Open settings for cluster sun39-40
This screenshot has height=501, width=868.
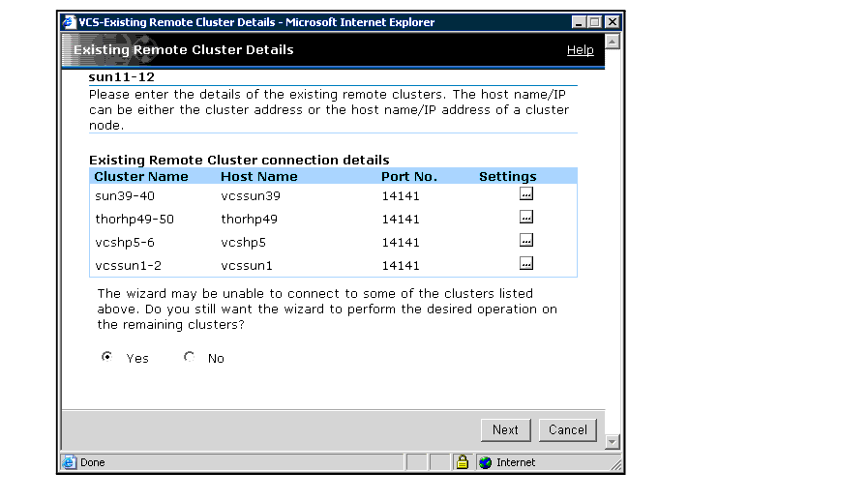[525, 194]
